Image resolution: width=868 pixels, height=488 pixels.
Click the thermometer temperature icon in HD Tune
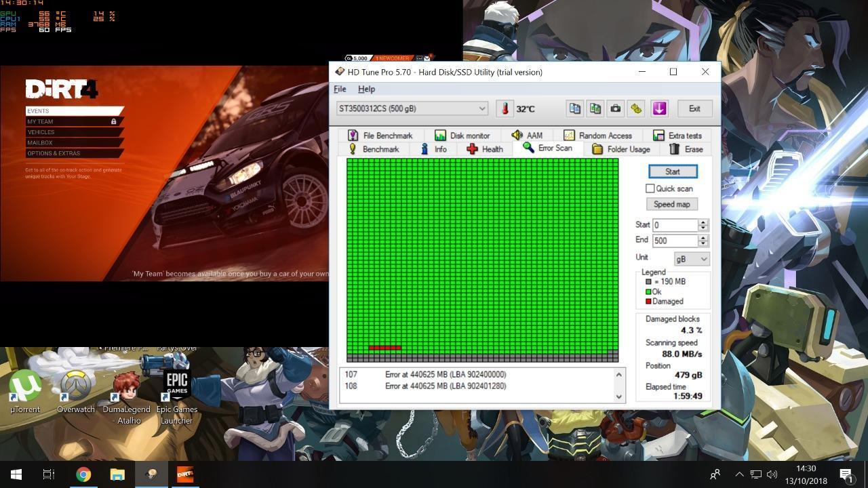click(x=505, y=108)
